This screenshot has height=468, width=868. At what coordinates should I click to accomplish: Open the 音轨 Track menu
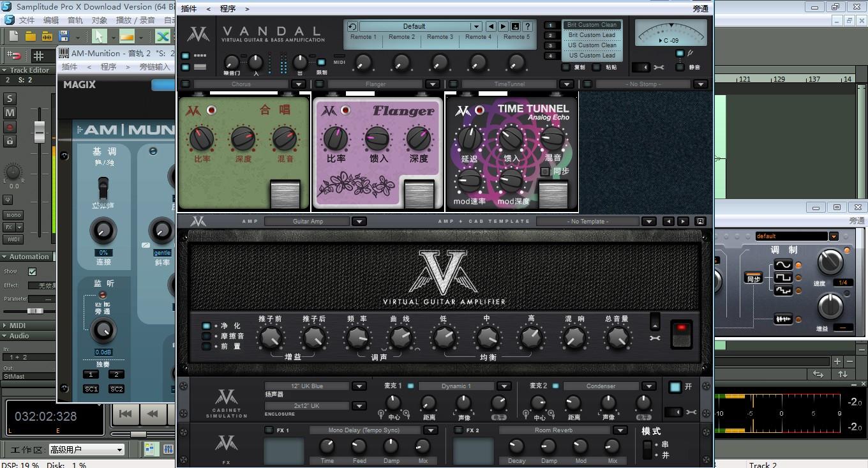coord(75,20)
